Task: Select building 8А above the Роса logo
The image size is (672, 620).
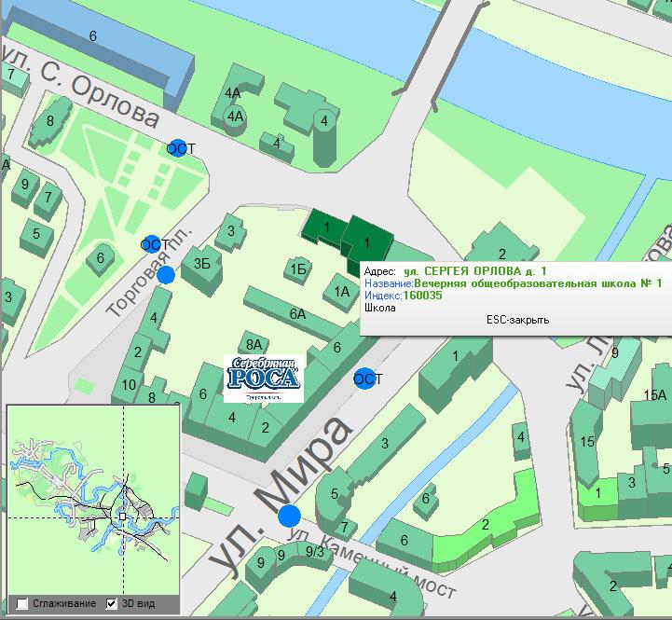Action: click(254, 343)
